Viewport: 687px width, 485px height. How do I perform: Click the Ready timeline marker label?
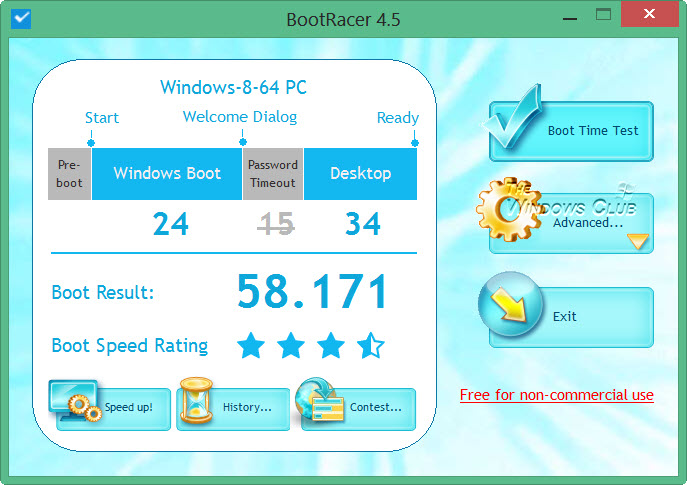(398, 118)
